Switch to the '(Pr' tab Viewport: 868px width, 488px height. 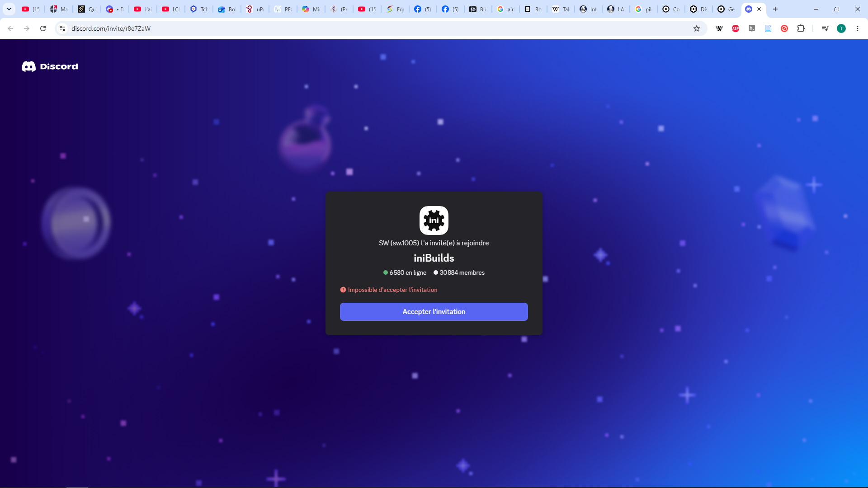coord(339,9)
